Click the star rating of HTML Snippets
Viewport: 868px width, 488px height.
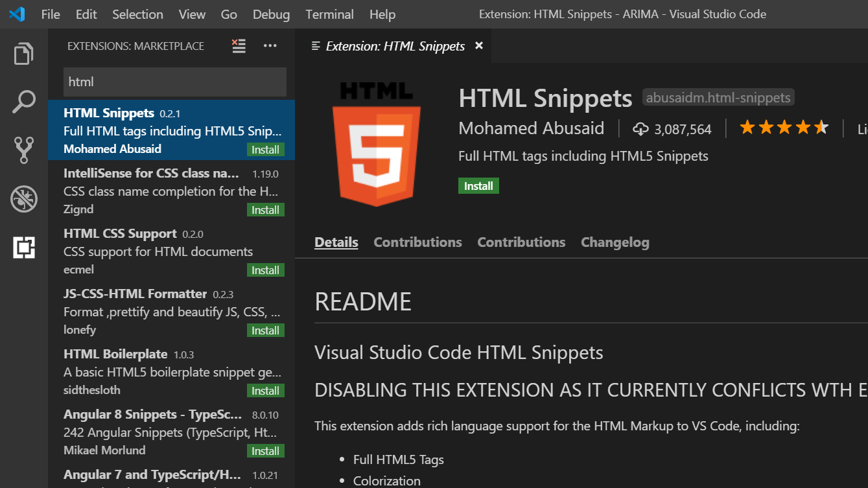[x=784, y=128]
